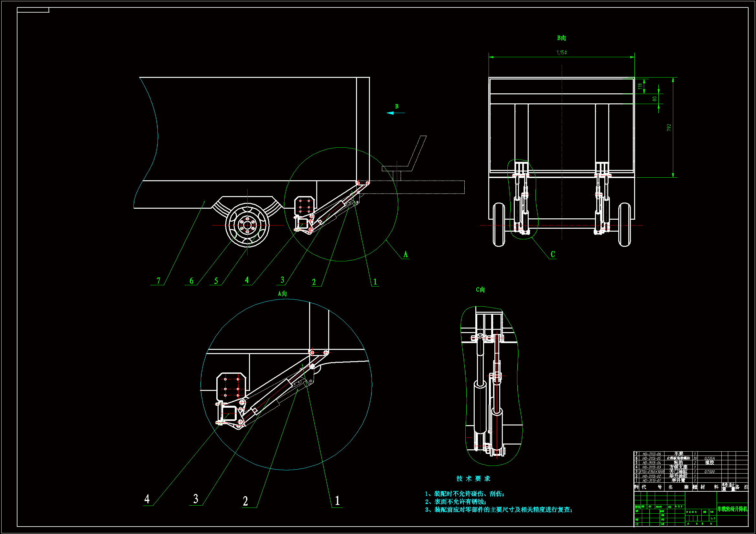Screen dimensions: 756x534
Task: Click the large number 1 in detail A
Action: coord(337,501)
